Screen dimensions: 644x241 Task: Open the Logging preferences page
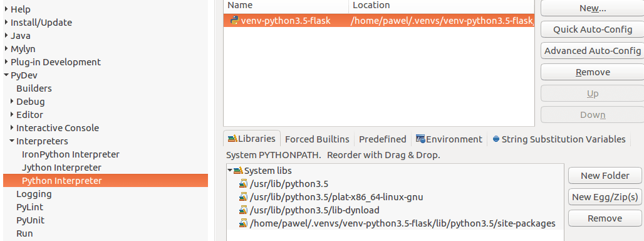click(x=34, y=194)
